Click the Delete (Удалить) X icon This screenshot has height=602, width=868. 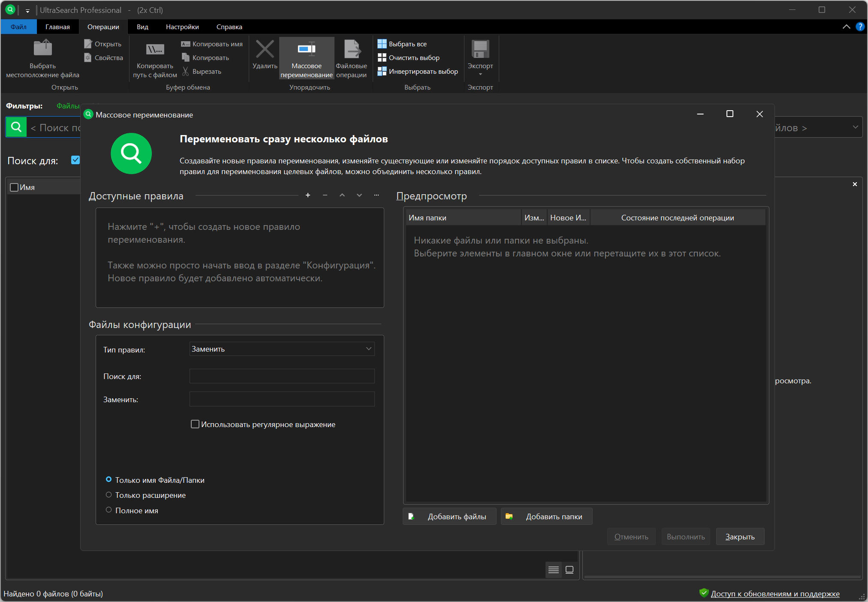tap(265, 49)
